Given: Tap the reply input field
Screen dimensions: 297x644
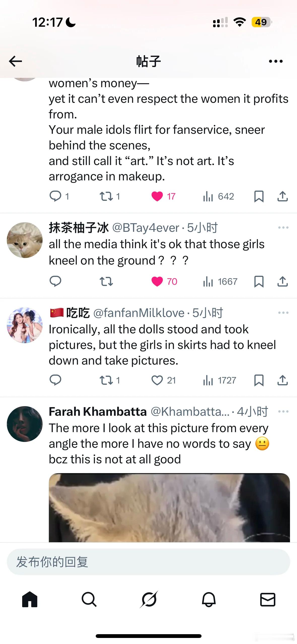Looking at the screenshot, I should [148, 562].
